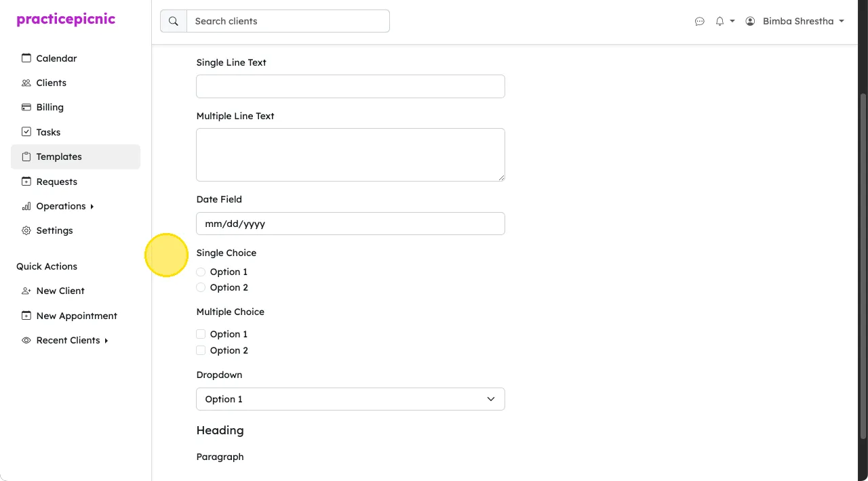
Task: Click the page vertical scrollbar
Action: 863,266
